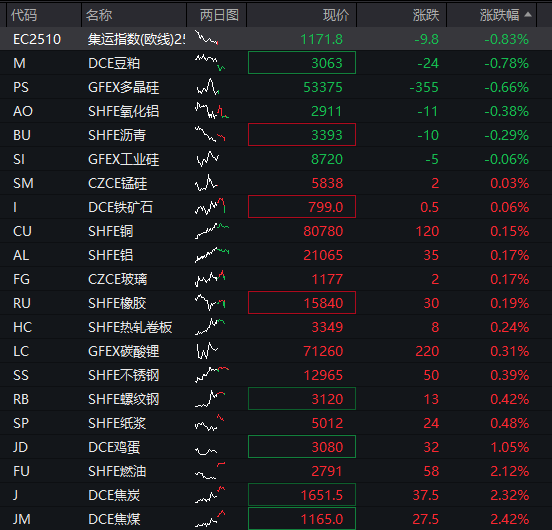Click DCE豆粕 price 3063
This screenshot has height=530, width=552.
tap(302, 63)
